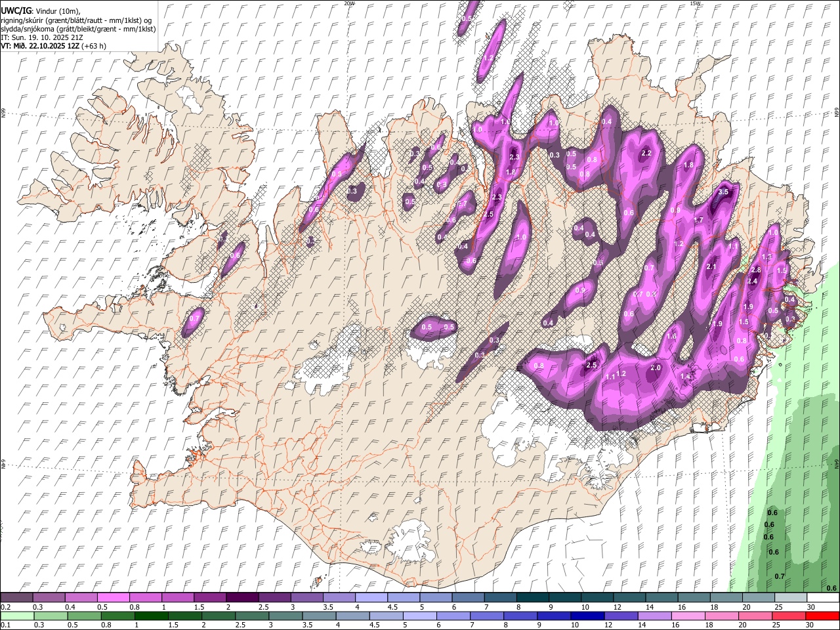Click the 'slydda/snjókoma' legend description line
840x630 pixels.
(x=78, y=30)
